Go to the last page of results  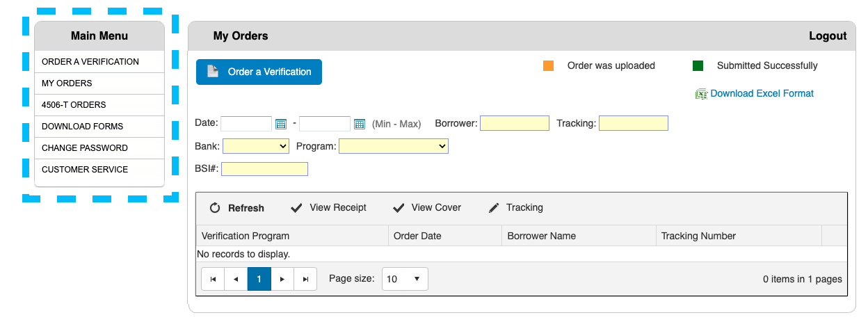[305, 279]
